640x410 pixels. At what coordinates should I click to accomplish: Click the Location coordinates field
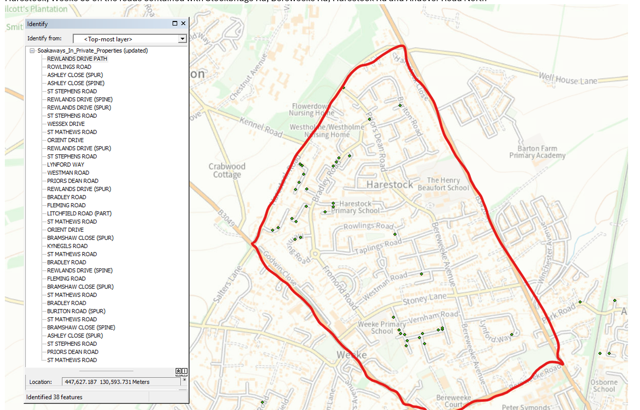tap(121, 382)
